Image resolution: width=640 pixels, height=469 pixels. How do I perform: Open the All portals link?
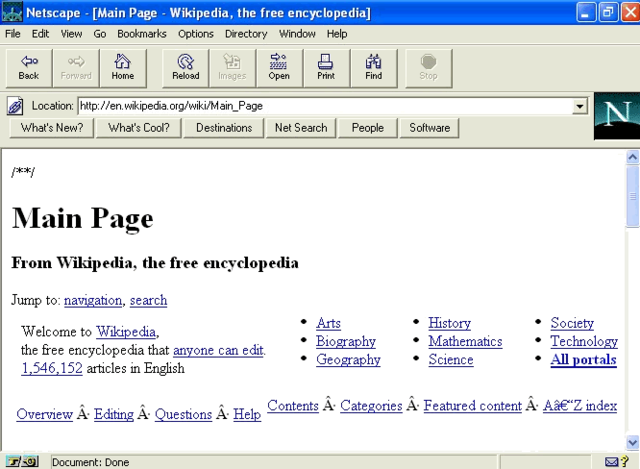coord(584,360)
